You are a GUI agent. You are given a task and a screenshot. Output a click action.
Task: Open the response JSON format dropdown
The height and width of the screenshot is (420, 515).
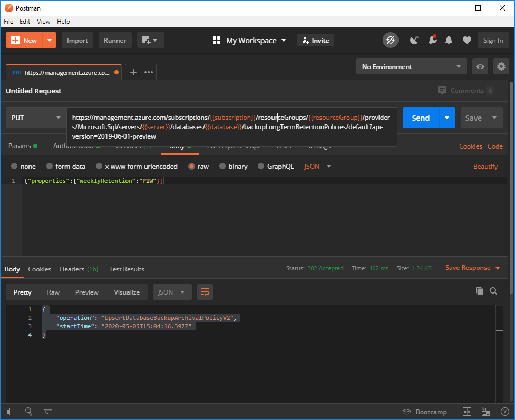coord(172,292)
